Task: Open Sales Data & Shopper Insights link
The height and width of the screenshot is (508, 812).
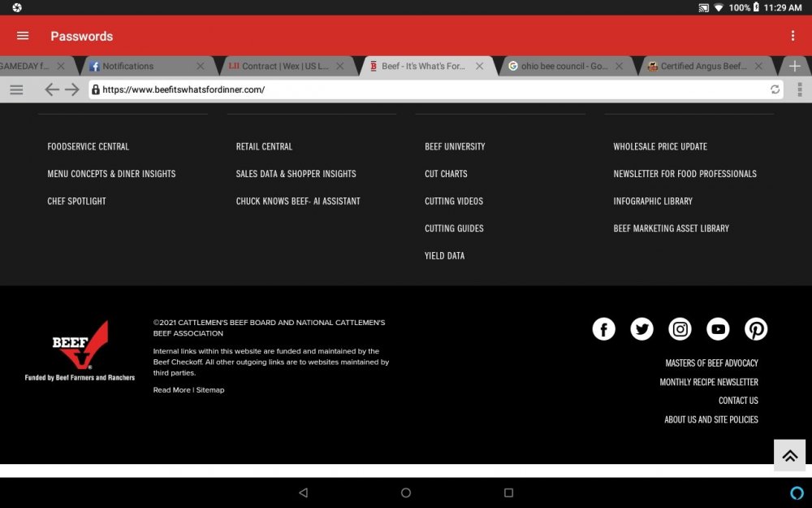Action: [x=296, y=174]
